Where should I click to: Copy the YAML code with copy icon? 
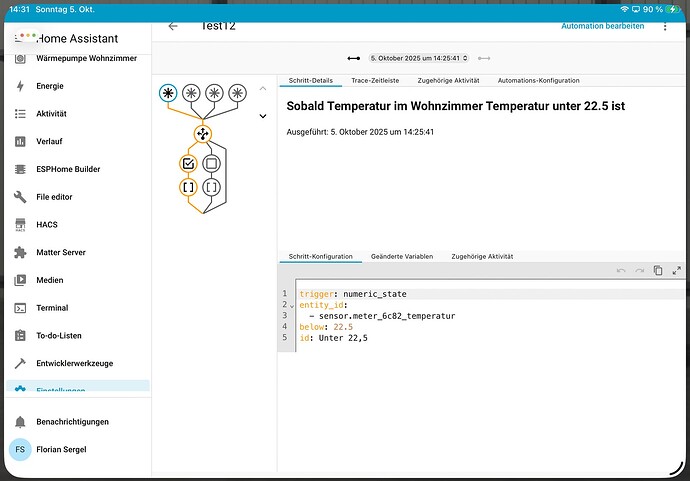pyautogui.click(x=658, y=270)
